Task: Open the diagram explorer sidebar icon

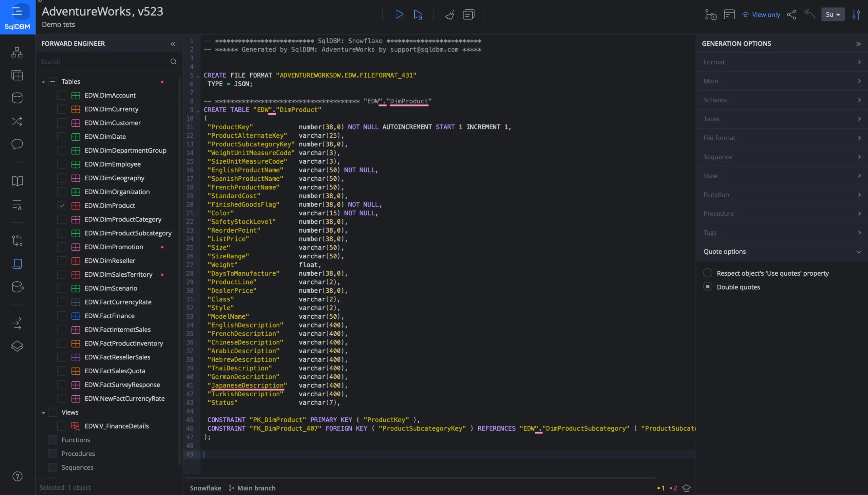Action: 17,52
